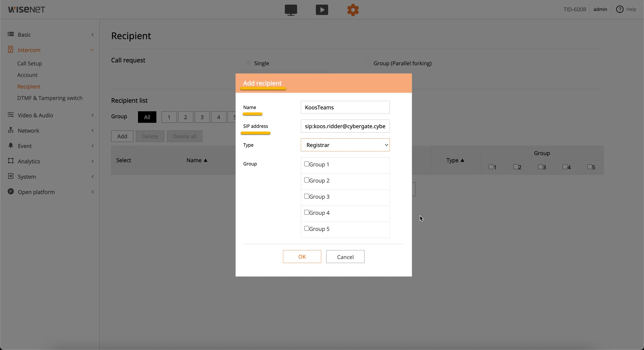The image size is (644, 350).
Task: Open the live monitor view icon
Action: (291, 10)
